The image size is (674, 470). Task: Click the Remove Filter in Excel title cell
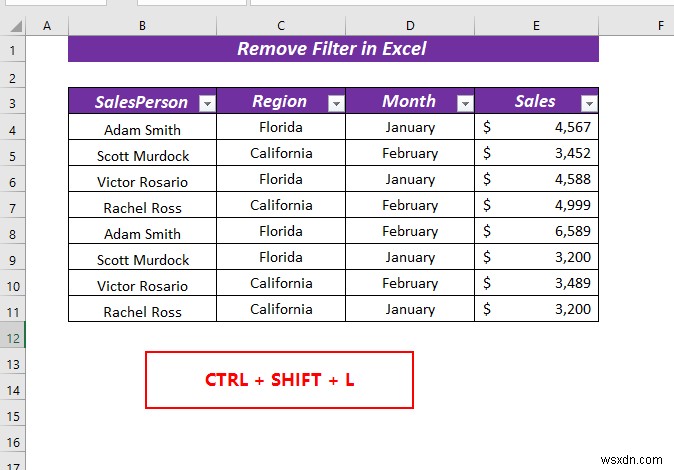pyautogui.click(x=333, y=49)
